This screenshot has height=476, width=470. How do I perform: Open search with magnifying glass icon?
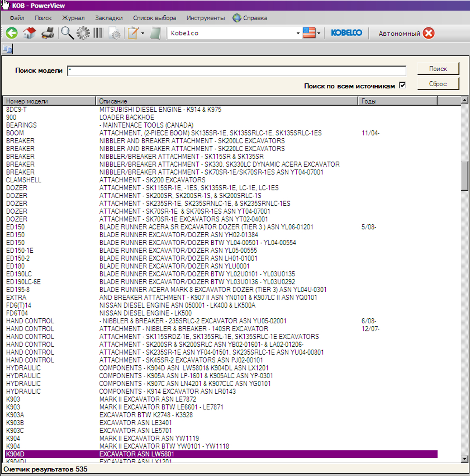point(67,33)
